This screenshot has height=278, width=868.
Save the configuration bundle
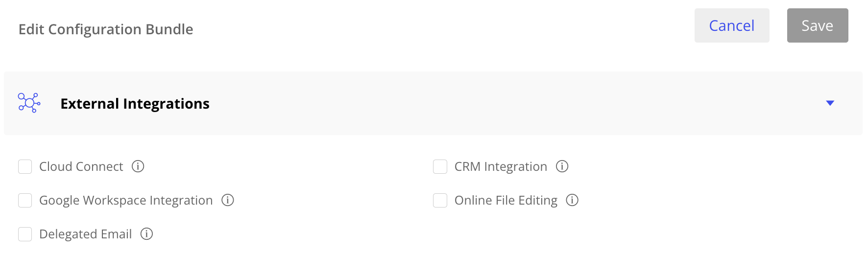click(817, 25)
